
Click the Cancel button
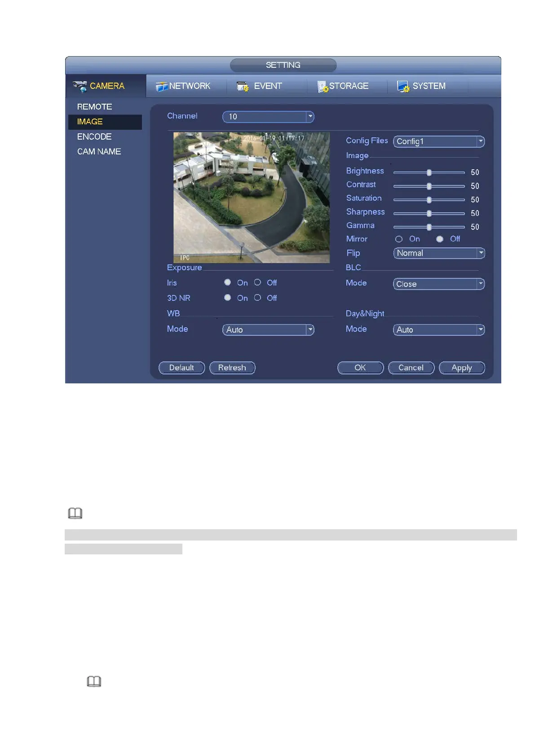click(411, 368)
